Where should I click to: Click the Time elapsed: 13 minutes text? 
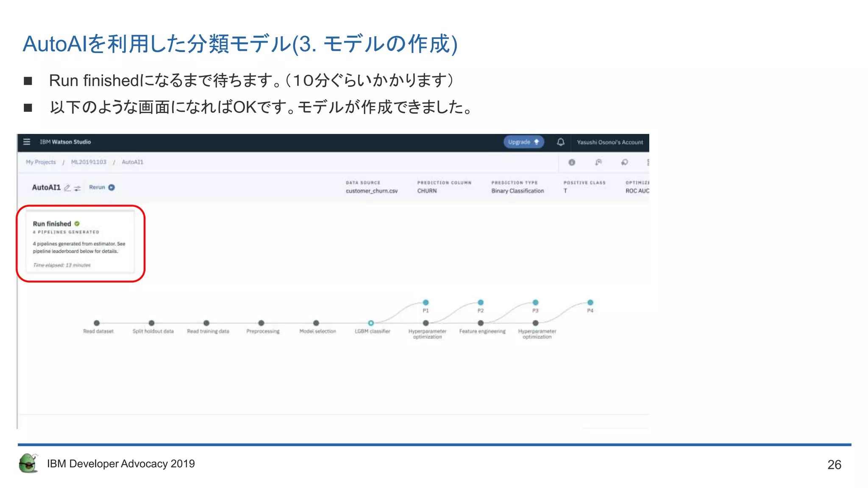[x=62, y=265]
